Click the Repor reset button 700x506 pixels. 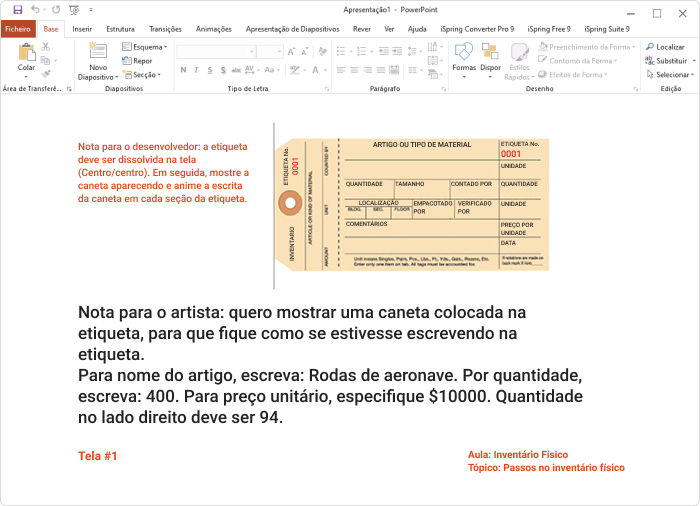click(137, 61)
